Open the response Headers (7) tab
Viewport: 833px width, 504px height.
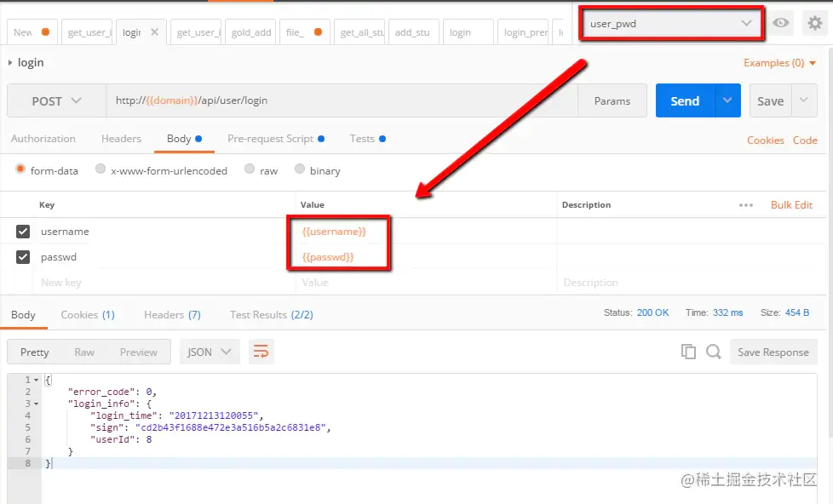pos(172,315)
